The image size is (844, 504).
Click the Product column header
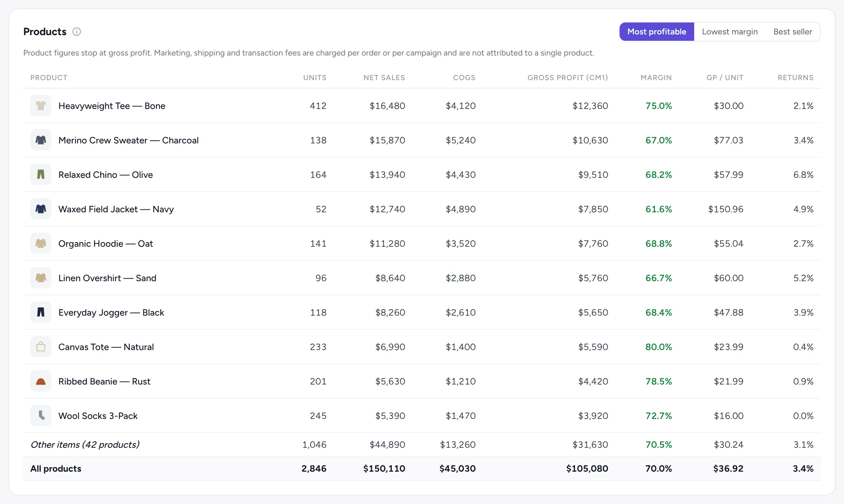pyautogui.click(x=49, y=77)
